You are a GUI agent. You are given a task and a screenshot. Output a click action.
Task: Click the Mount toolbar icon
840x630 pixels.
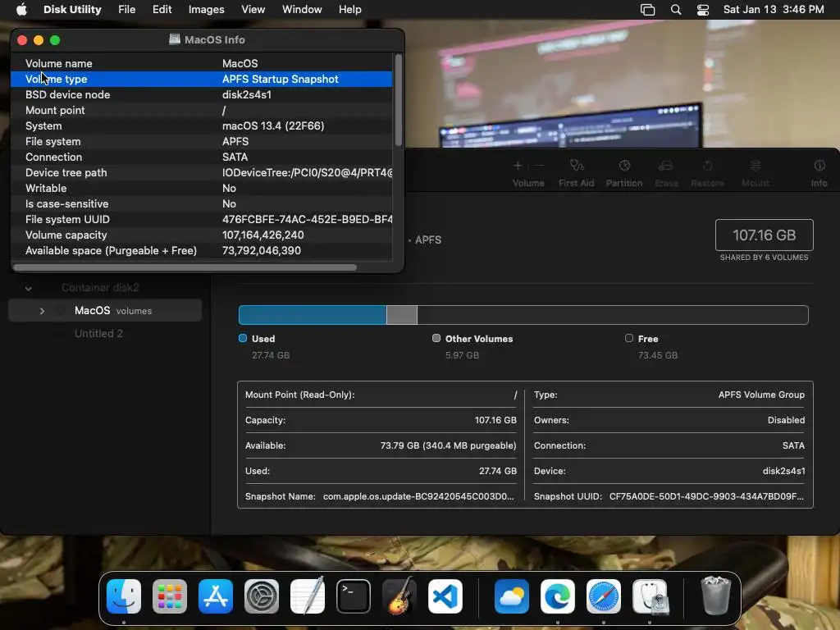tap(756, 166)
